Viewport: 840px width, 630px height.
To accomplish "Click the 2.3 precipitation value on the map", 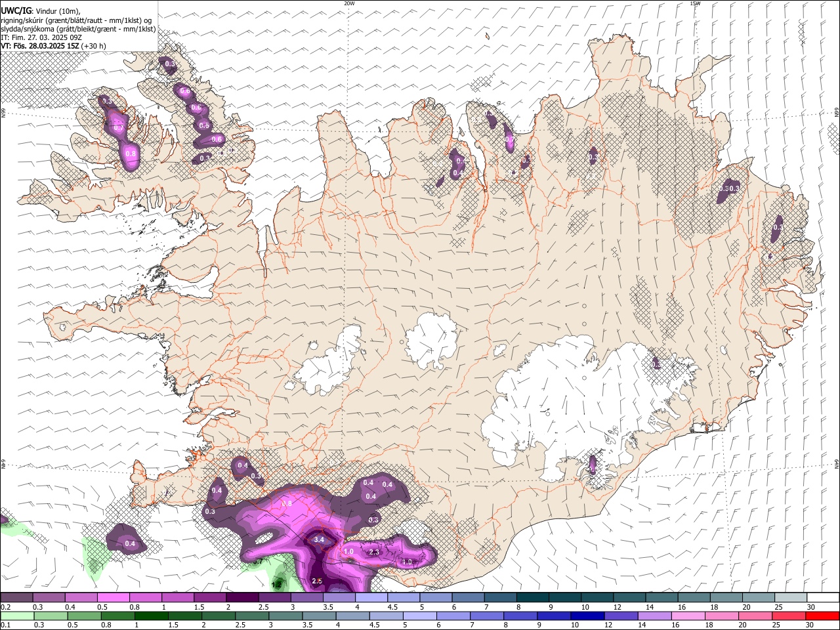I will pos(375,553).
